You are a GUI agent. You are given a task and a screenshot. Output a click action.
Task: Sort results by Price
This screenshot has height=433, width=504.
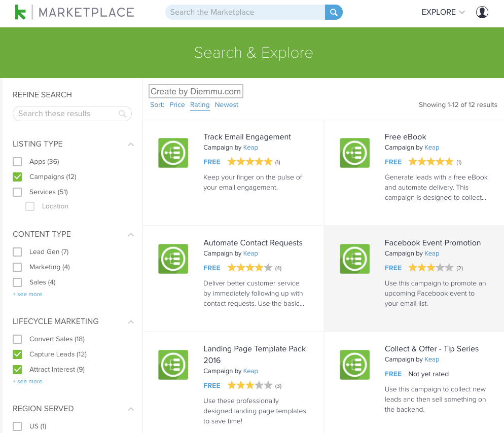coord(177,105)
